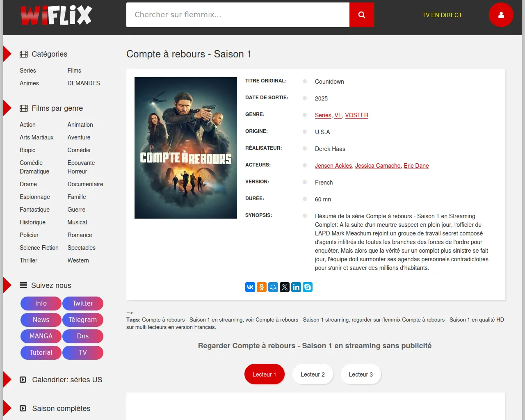Viewport: 525px width, 420px height.
Task: Click the red search magnifier button
Action: click(361, 15)
